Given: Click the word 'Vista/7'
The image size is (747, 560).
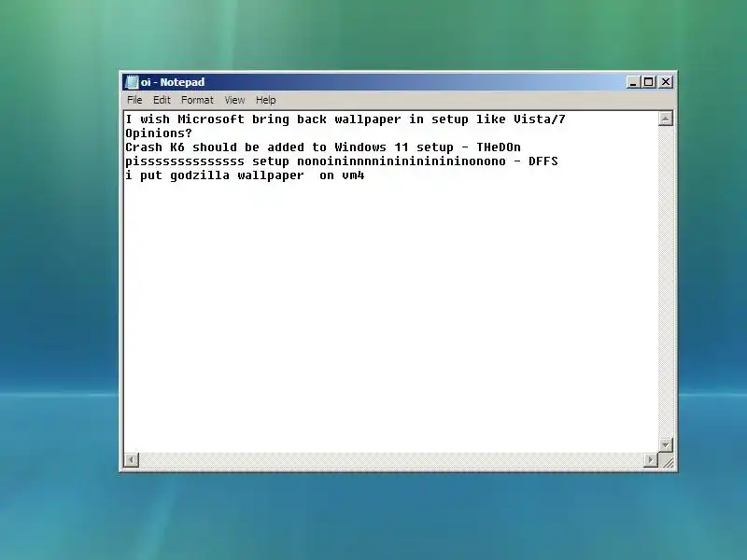Looking at the screenshot, I should click(540, 119).
